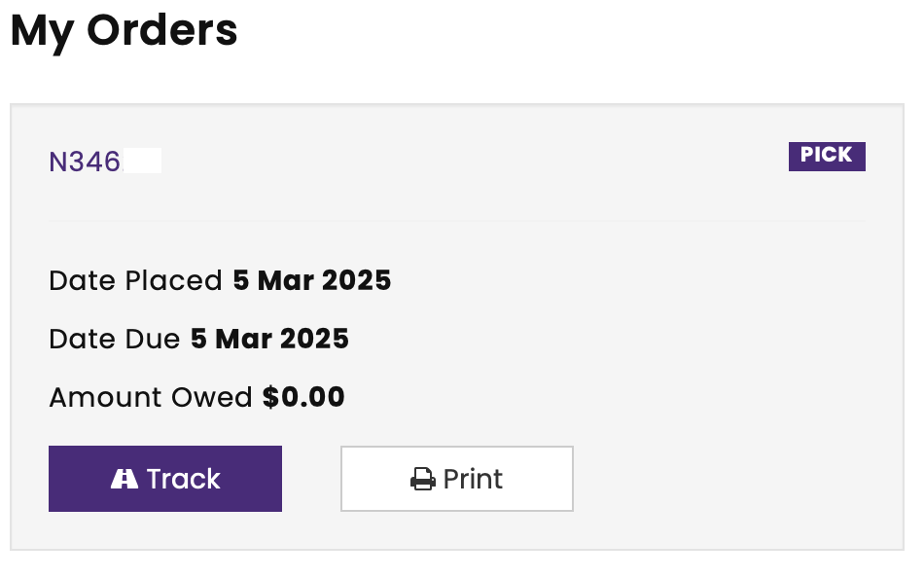Click the Track label text in purple button
This screenshot has width=924, height=578.
[183, 479]
